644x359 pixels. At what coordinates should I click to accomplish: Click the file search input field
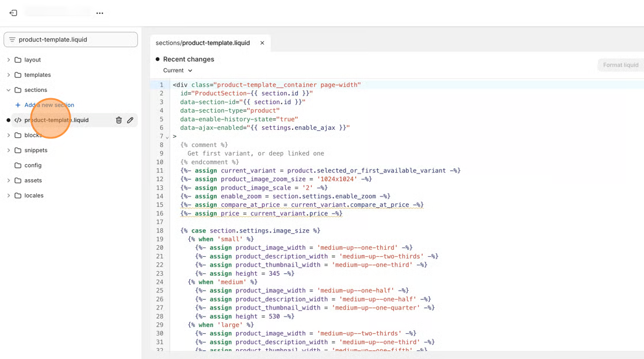(x=75, y=40)
